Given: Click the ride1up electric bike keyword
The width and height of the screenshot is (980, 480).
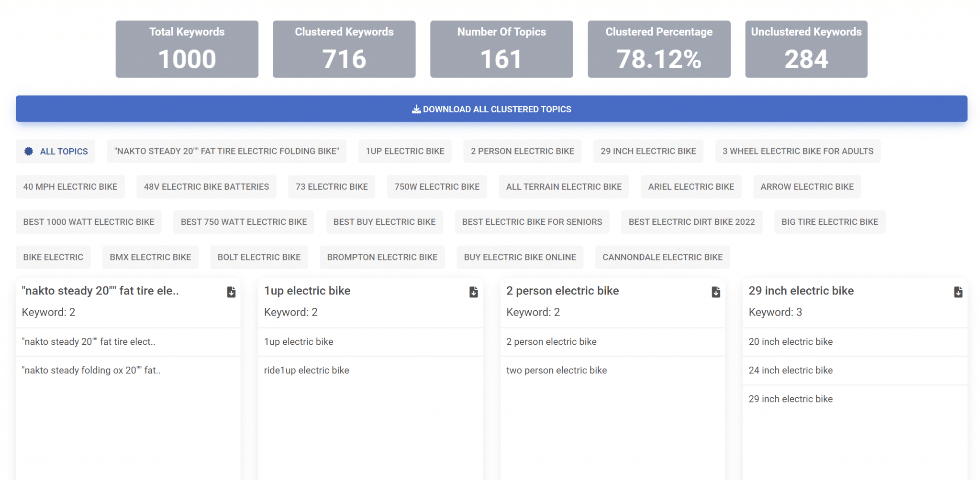Looking at the screenshot, I should pyautogui.click(x=307, y=371).
